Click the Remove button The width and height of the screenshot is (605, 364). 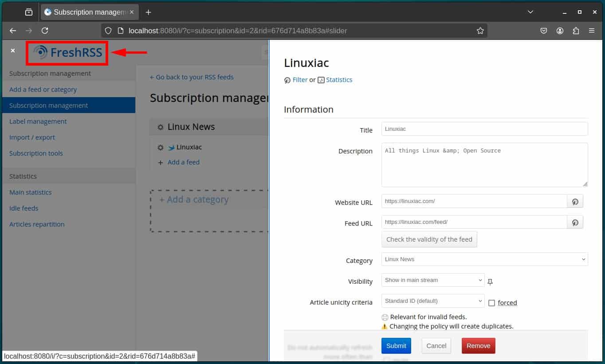tap(478, 345)
